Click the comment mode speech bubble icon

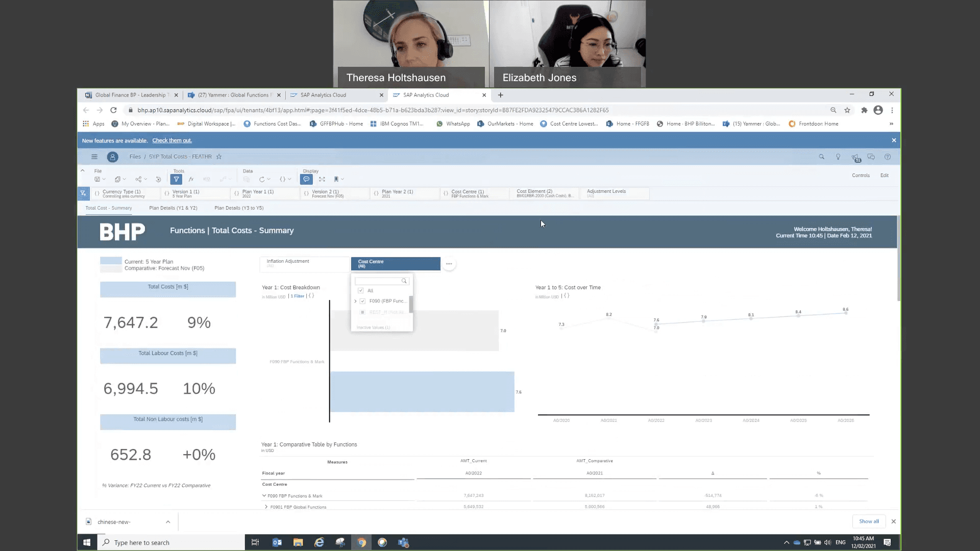[x=306, y=179]
